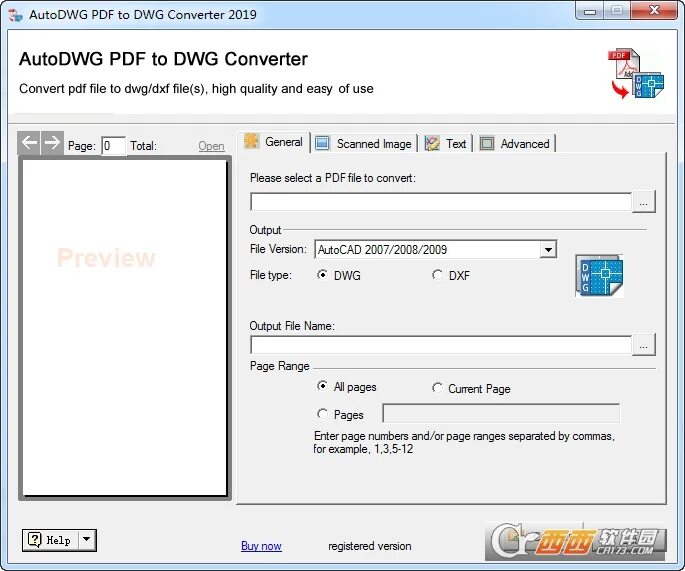Switch to the Text tab
Screen dimensions: 685x571
pyautogui.click(x=446, y=144)
